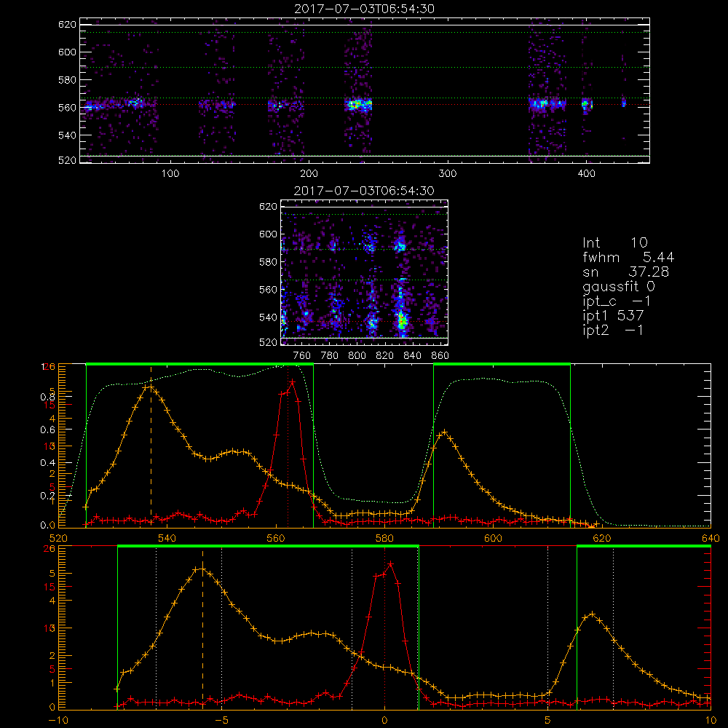Click the red curve's peak in third plot

(292, 381)
